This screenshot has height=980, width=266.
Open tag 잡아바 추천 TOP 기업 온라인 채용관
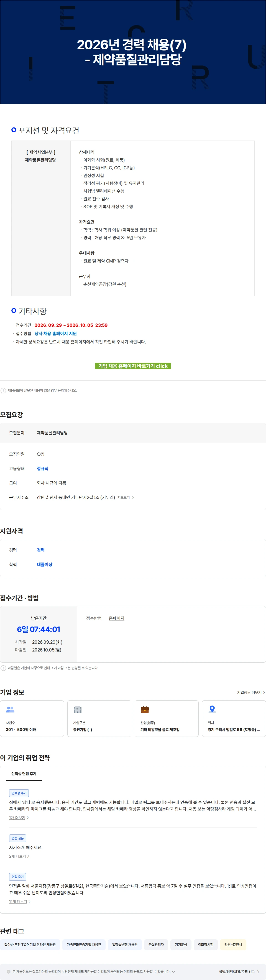30,945
